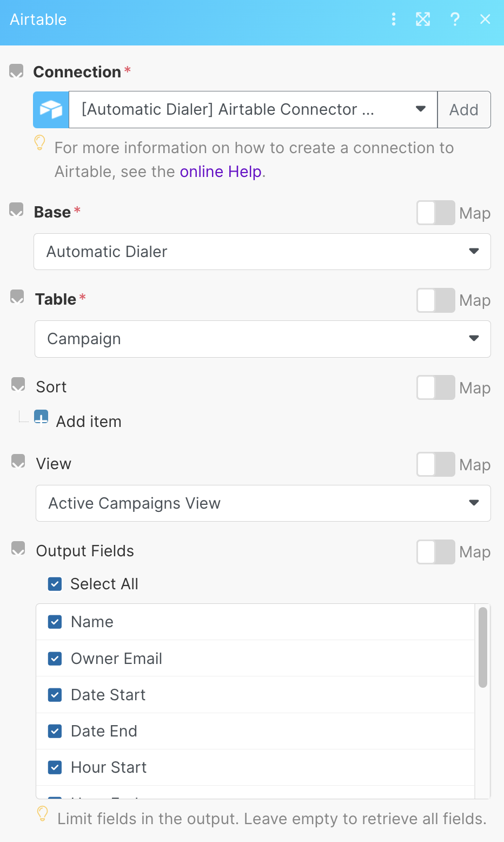Uncheck the Select All checkbox
504x842 pixels.
tap(55, 584)
